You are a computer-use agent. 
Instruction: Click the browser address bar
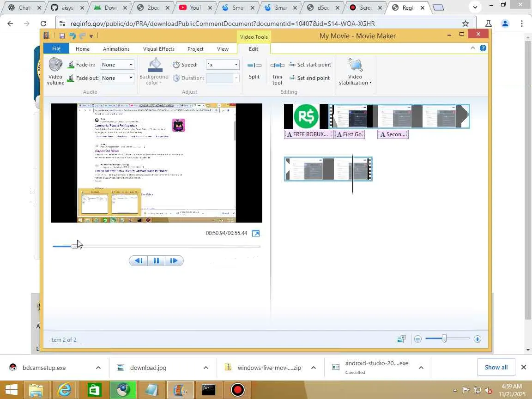[261, 24]
